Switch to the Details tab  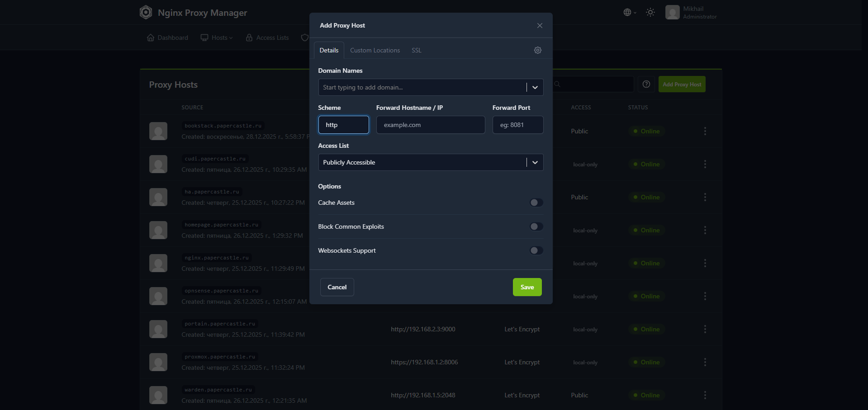click(329, 50)
